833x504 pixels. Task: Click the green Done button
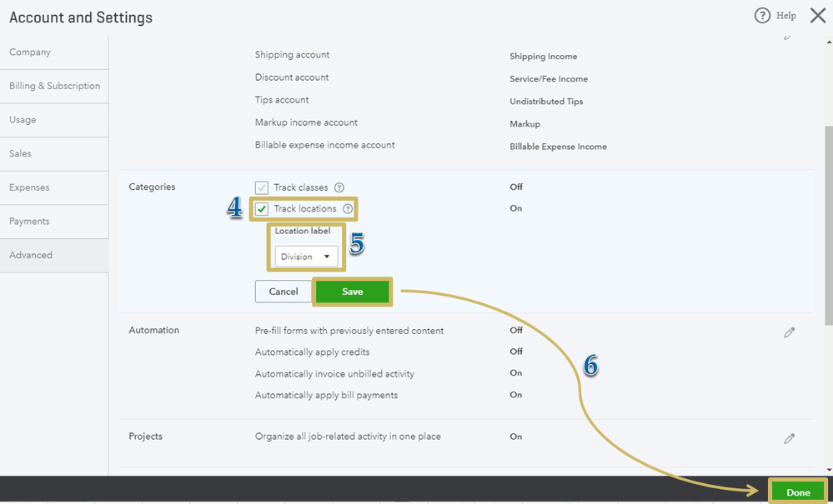pyautogui.click(x=798, y=492)
